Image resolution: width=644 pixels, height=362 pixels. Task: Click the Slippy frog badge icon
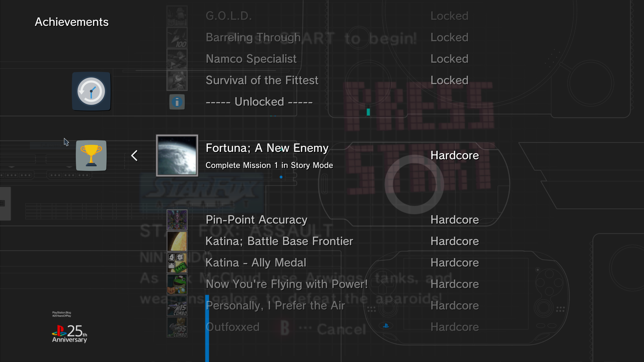pos(177,284)
